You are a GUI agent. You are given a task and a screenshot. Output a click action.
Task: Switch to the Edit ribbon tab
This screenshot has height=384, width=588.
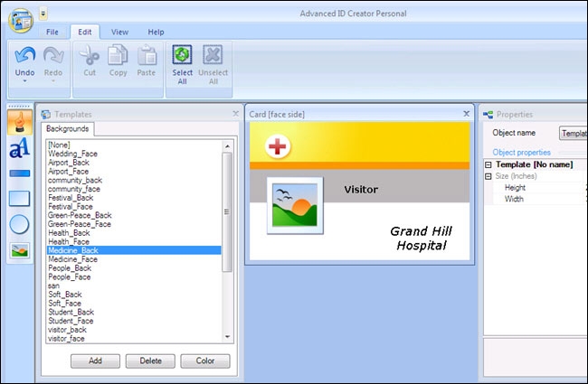coord(85,33)
